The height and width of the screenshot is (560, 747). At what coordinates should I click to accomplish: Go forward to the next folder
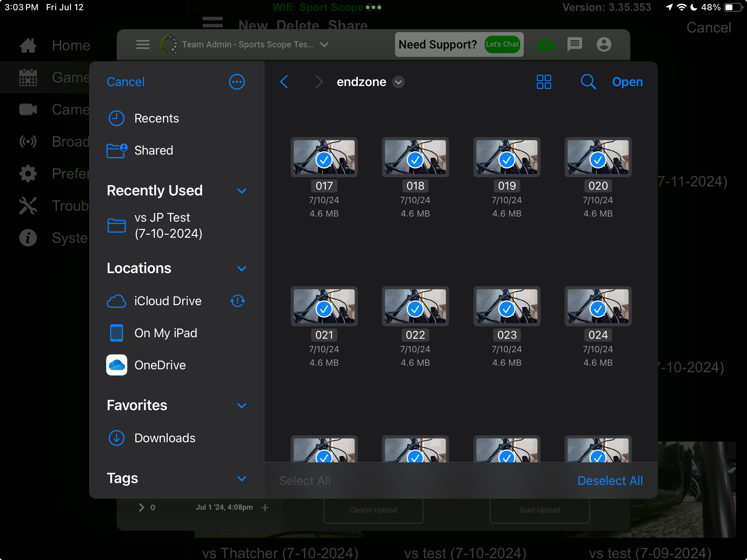click(x=319, y=82)
